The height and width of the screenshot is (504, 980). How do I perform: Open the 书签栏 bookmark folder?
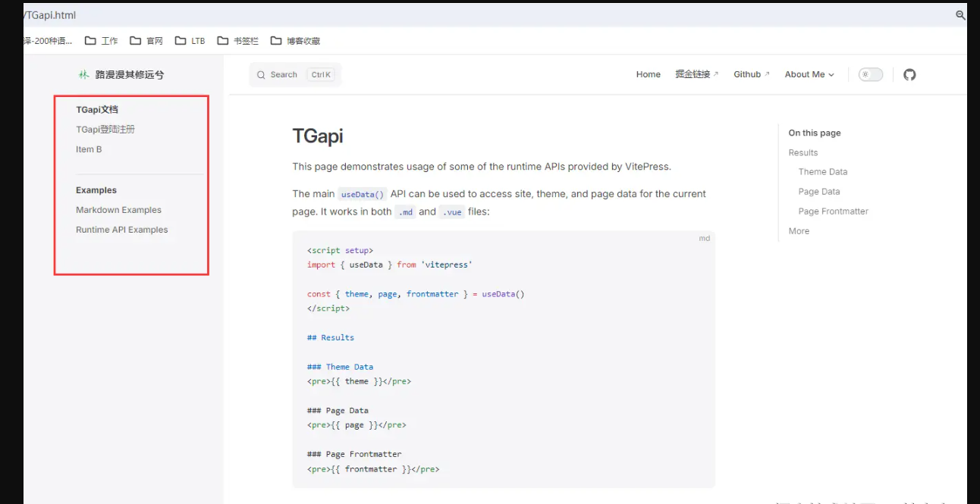coord(237,41)
